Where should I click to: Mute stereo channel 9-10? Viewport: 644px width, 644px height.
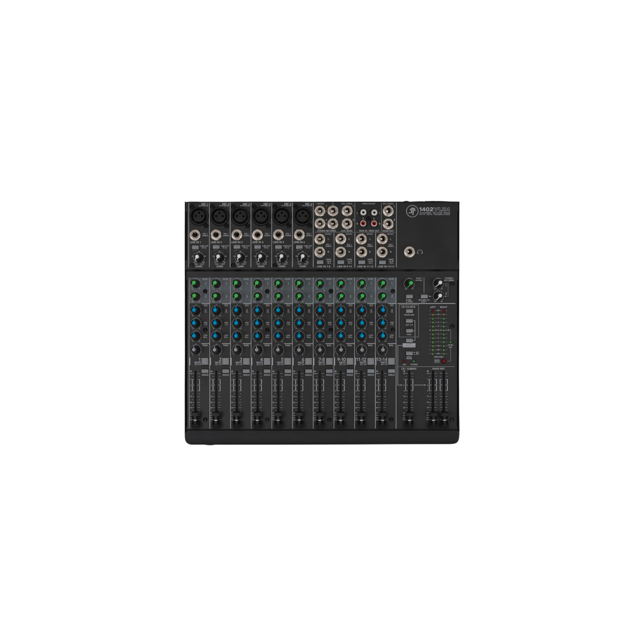(349, 361)
